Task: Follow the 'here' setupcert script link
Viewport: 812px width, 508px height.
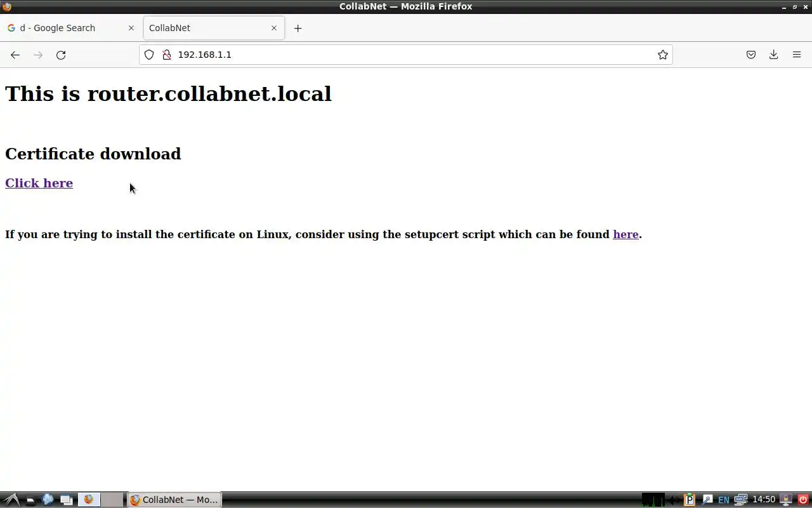Action: click(x=625, y=234)
